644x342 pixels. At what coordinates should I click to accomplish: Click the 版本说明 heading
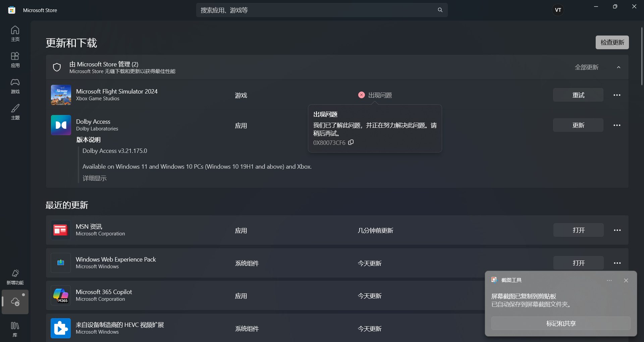89,140
